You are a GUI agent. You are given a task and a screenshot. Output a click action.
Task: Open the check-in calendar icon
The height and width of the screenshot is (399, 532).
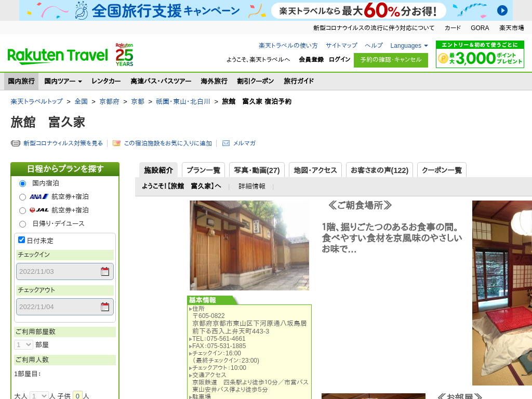coord(105,271)
